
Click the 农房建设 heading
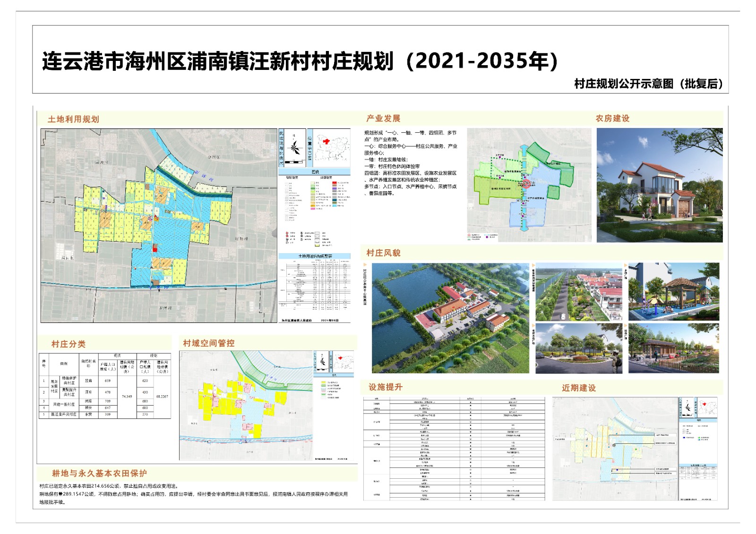click(612, 119)
